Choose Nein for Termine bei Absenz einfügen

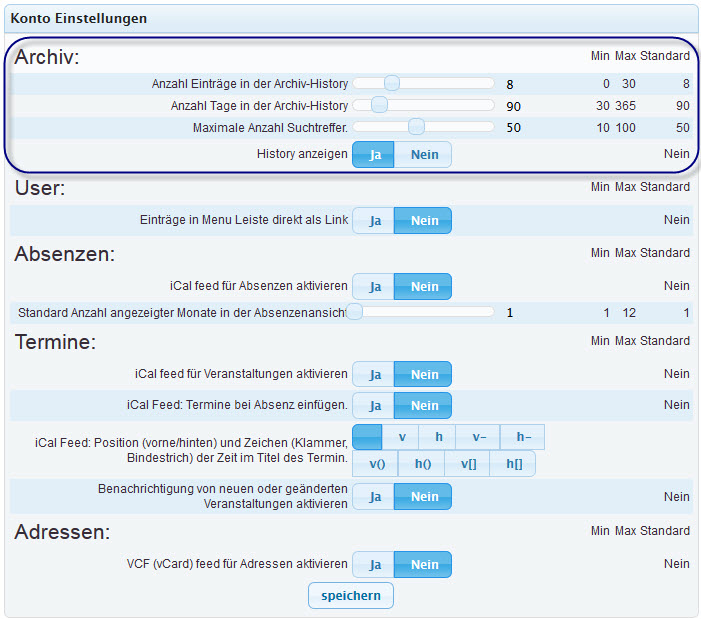(x=424, y=405)
